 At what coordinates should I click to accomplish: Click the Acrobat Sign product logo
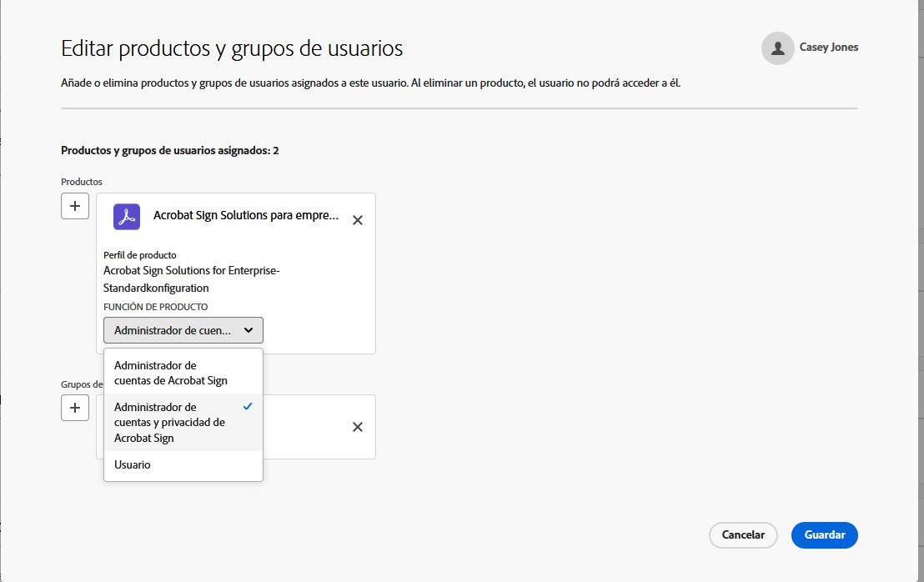[x=125, y=216]
